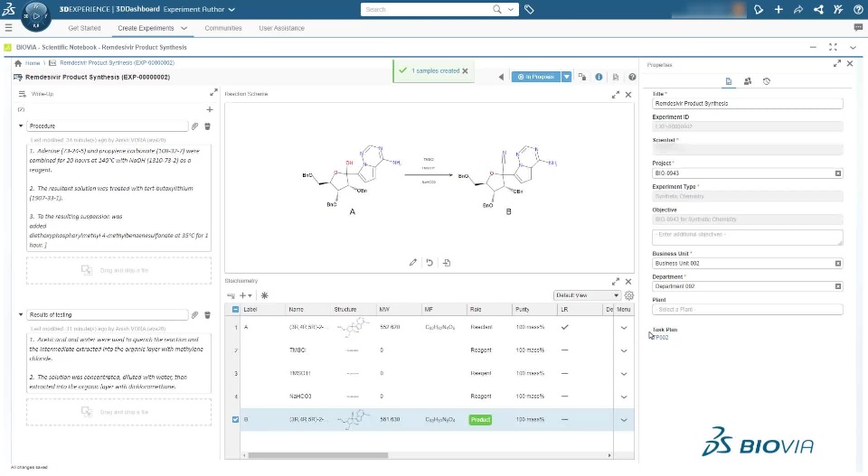The image size is (868, 476).
Task: Dismiss the '1 samples created' notification
Action: tap(465, 70)
